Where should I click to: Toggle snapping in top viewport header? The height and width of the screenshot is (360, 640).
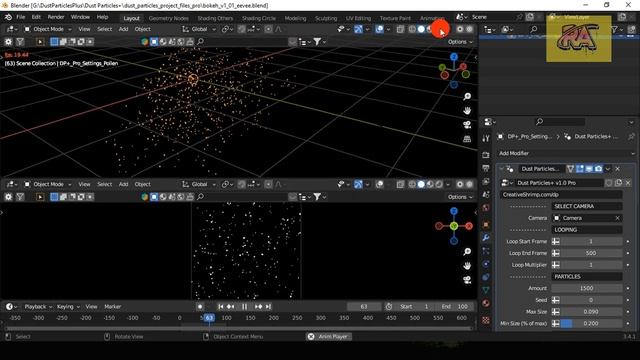[x=242, y=29]
